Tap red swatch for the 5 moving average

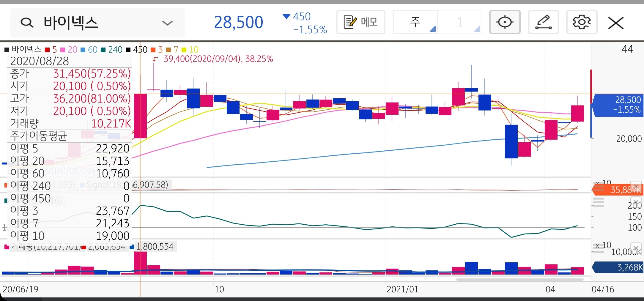click(x=47, y=50)
